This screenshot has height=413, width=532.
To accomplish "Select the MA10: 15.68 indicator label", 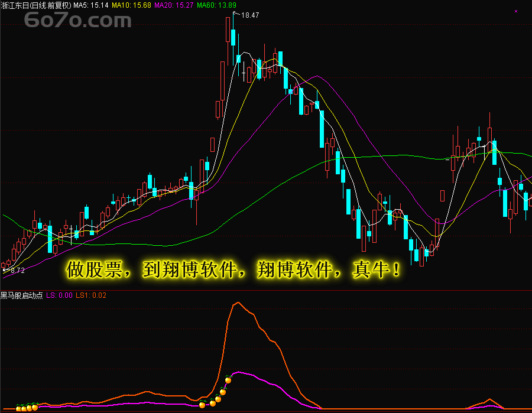I will point(131,5).
